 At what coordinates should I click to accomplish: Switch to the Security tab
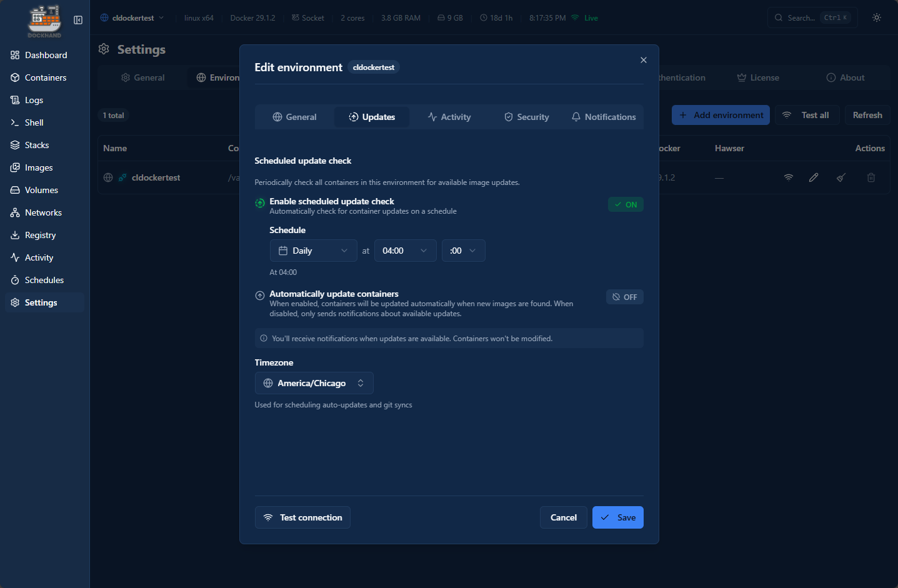point(526,116)
